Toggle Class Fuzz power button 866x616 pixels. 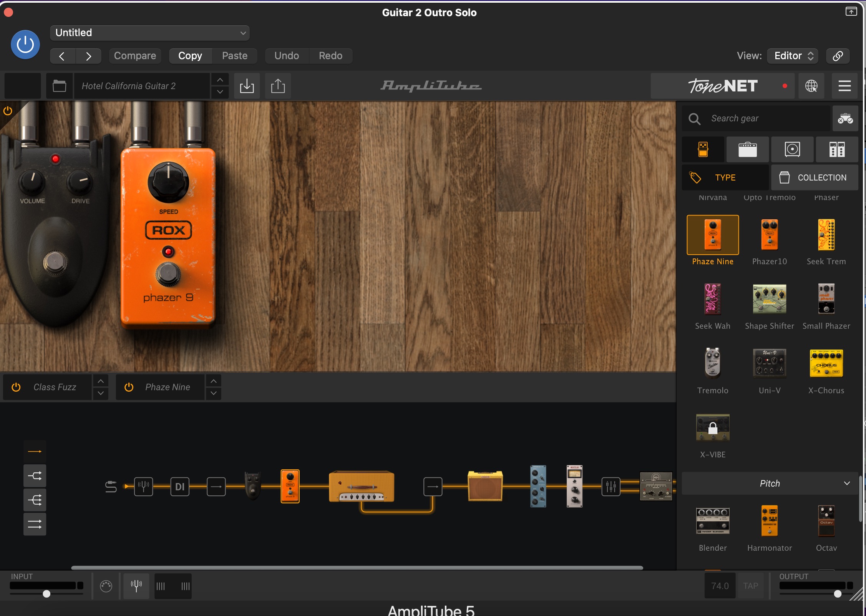(16, 387)
